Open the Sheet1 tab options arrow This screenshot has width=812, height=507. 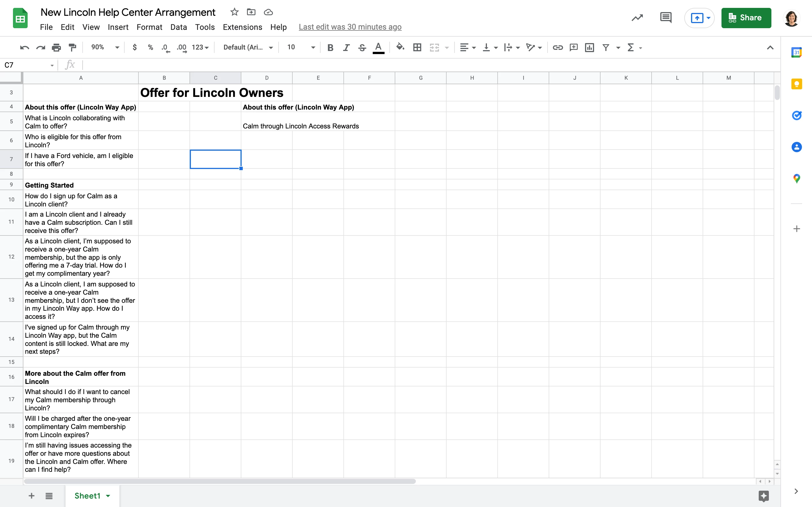(x=108, y=496)
